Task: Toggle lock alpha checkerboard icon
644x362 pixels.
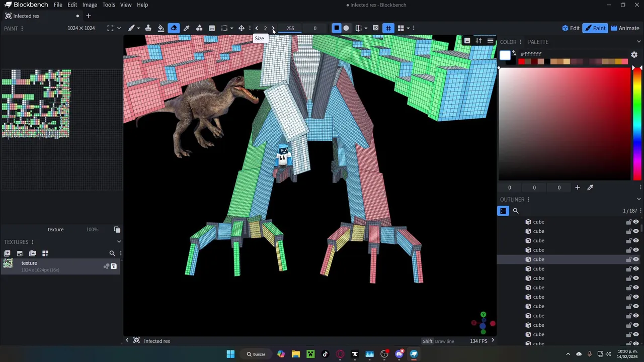Action: point(375,28)
